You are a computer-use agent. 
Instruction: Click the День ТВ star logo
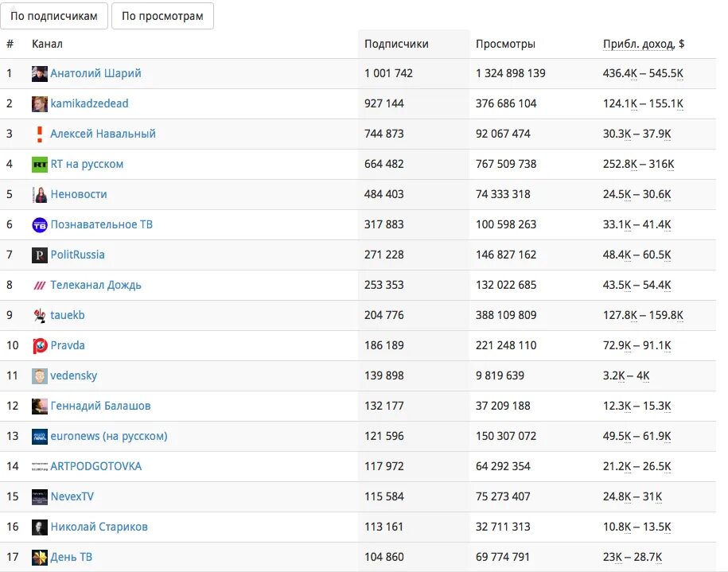[x=40, y=557]
